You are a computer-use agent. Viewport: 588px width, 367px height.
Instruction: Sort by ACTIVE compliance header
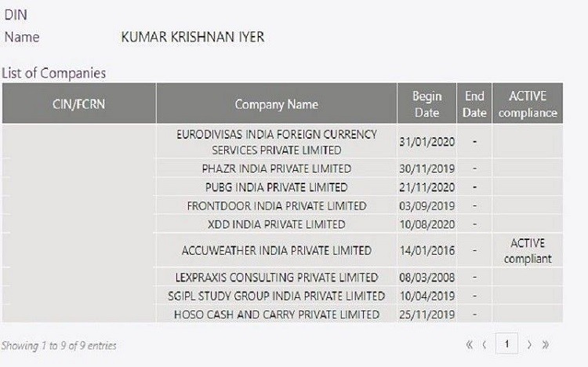(x=528, y=104)
